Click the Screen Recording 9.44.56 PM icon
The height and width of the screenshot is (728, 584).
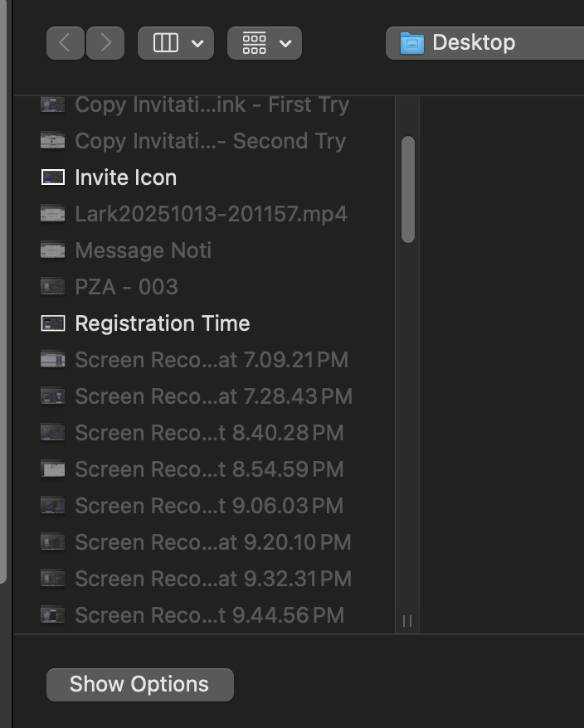[x=53, y=615]
